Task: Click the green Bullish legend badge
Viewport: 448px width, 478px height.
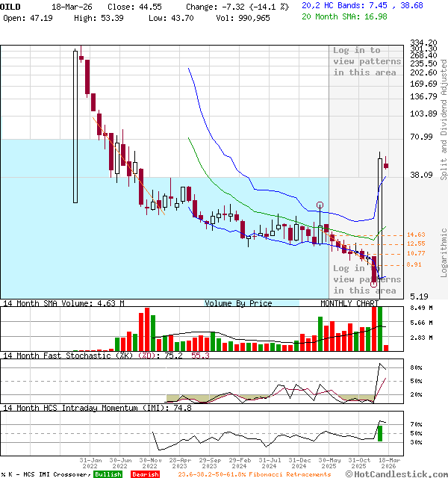Action: [108, 474]
